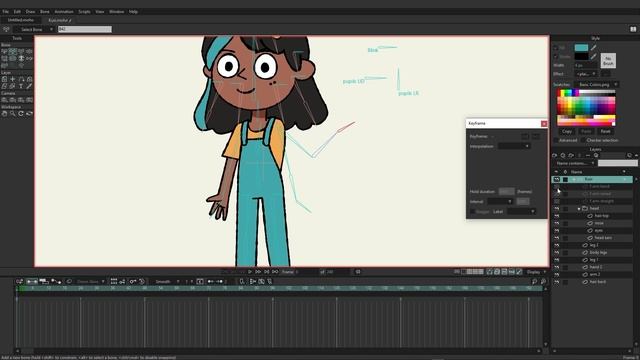
Task: Open the Interval dropdown in Keyframe dialog
Action: tap(500, 202)
